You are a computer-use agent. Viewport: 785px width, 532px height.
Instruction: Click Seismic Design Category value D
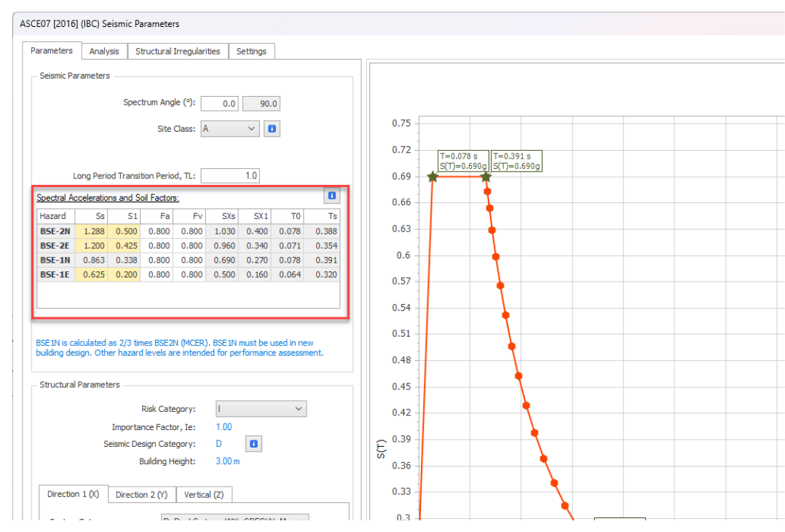(x=218, y=443)
